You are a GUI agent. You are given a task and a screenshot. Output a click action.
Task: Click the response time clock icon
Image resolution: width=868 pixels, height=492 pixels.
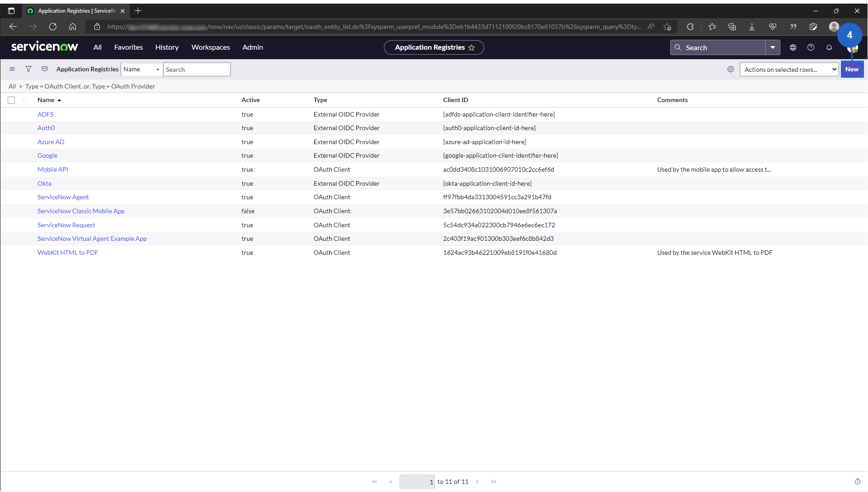857,482
